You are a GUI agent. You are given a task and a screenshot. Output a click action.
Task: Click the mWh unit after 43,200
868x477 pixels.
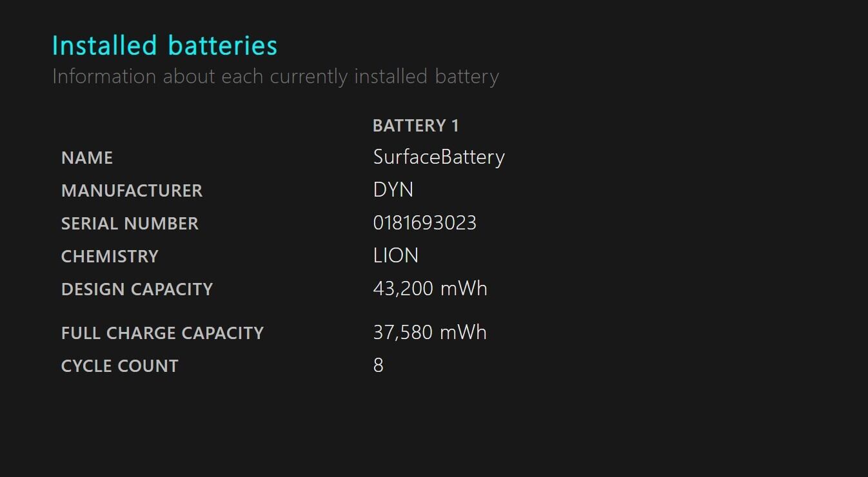[463, 289]
